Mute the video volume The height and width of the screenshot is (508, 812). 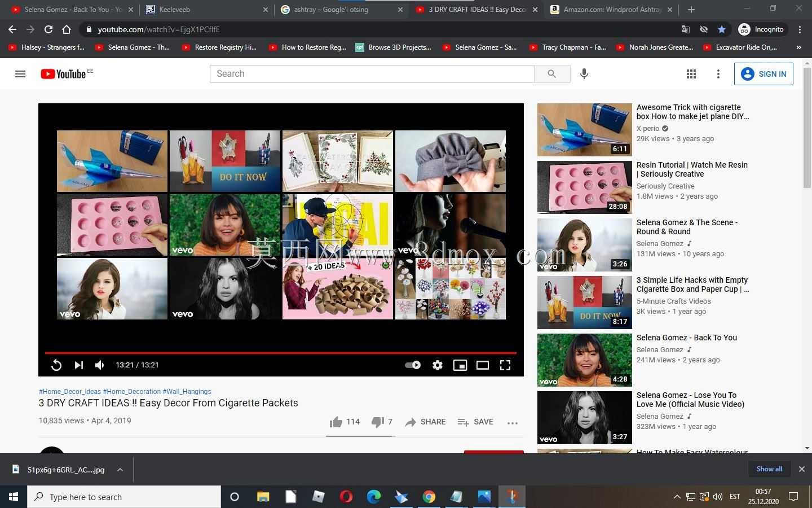tap(100, 365)
